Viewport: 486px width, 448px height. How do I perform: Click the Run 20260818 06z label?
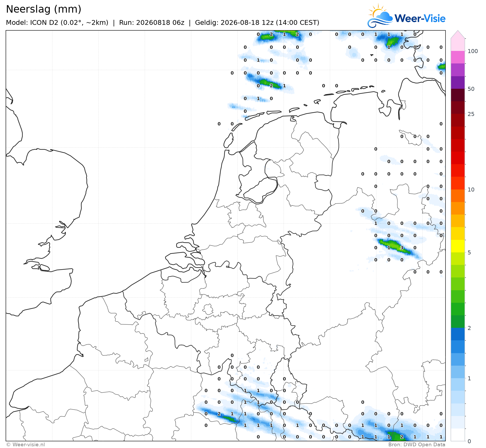pos(152,23)
